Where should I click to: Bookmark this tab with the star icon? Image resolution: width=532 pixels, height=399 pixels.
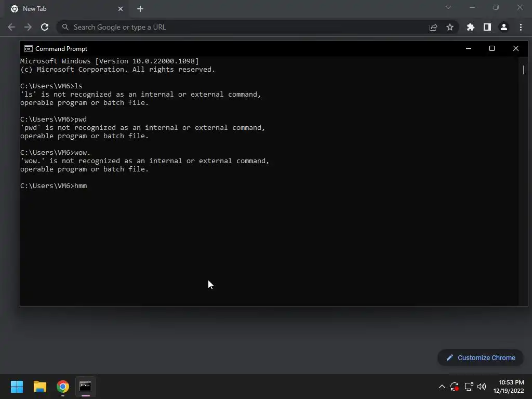(x=450, y=27)
